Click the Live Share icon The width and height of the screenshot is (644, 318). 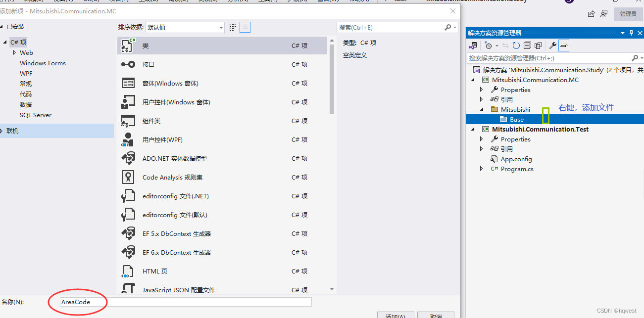pos(591,14)
